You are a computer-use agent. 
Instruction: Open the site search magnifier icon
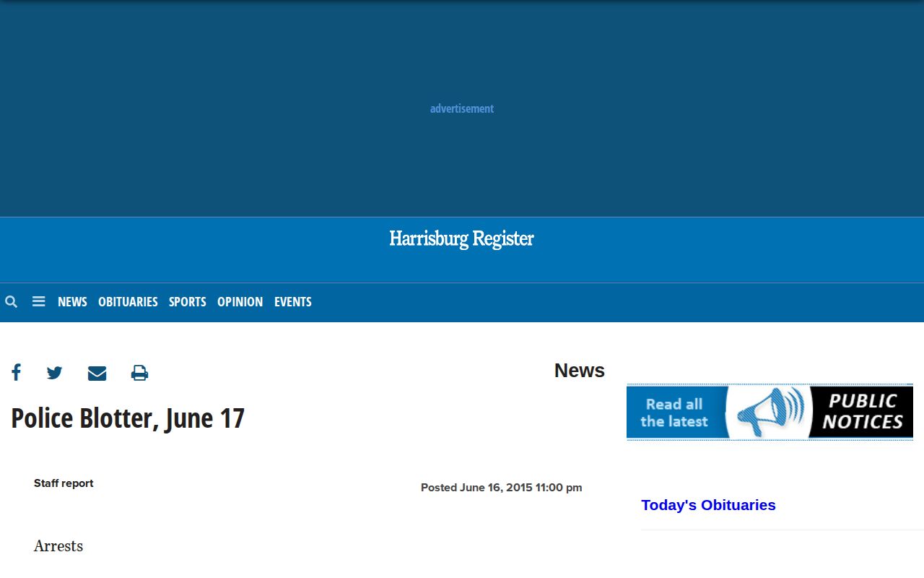pos(11,302)
